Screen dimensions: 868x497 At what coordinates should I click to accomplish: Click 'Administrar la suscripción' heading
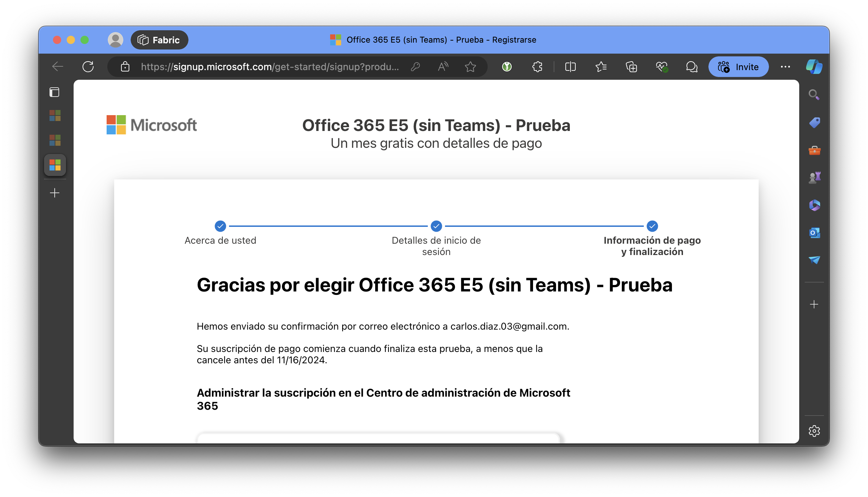coord(383,399)
